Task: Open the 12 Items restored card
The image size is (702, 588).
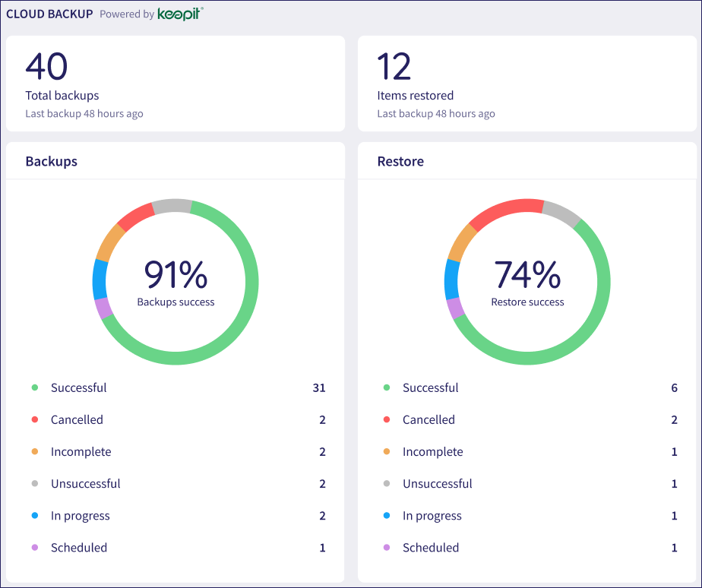Action: pos(527,84)
